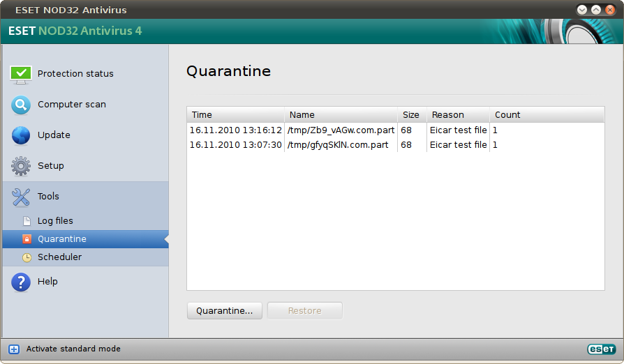Select Quarantine in the sidebar

[x=85, y=239]
